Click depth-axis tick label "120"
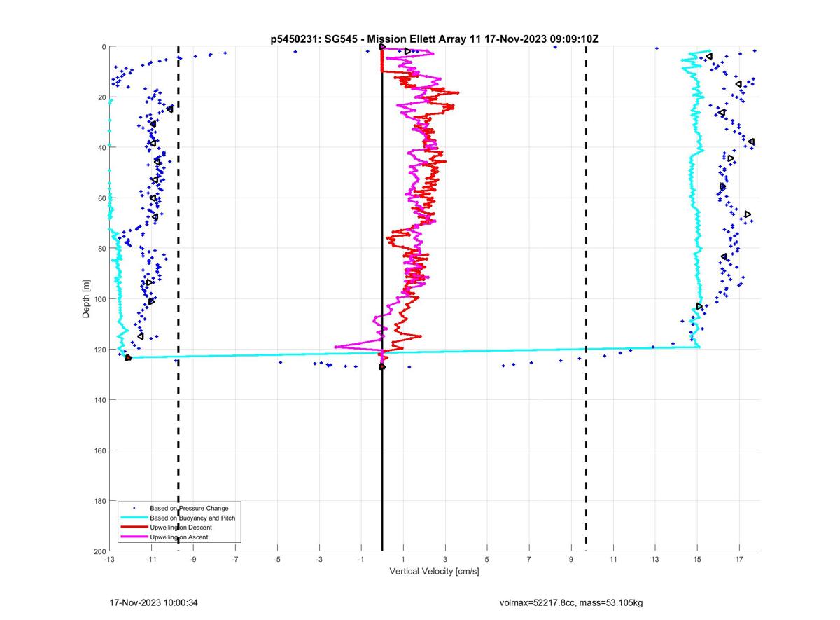 click(99, 350)
